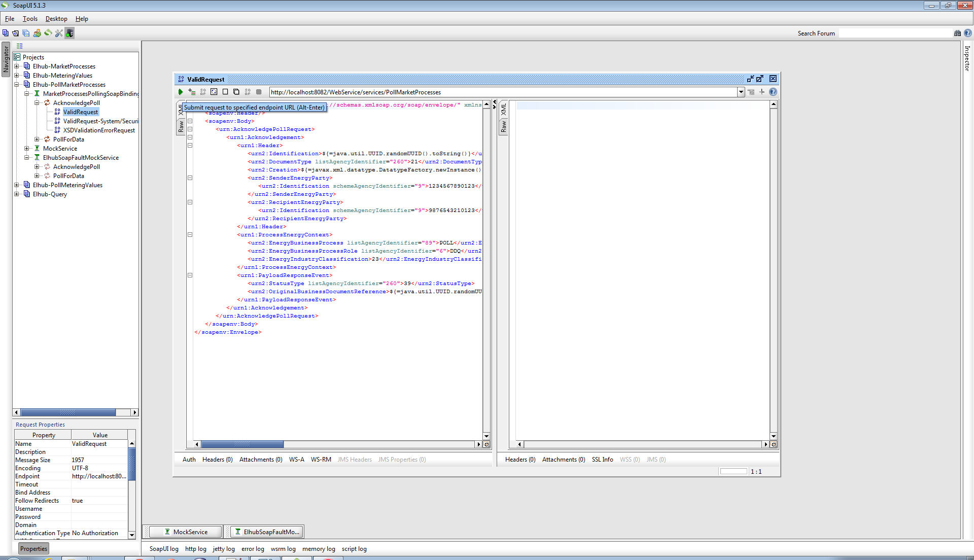Click the Trial green arrows icon in toolbar
This screenshot has height=560, width=974.
48,33
